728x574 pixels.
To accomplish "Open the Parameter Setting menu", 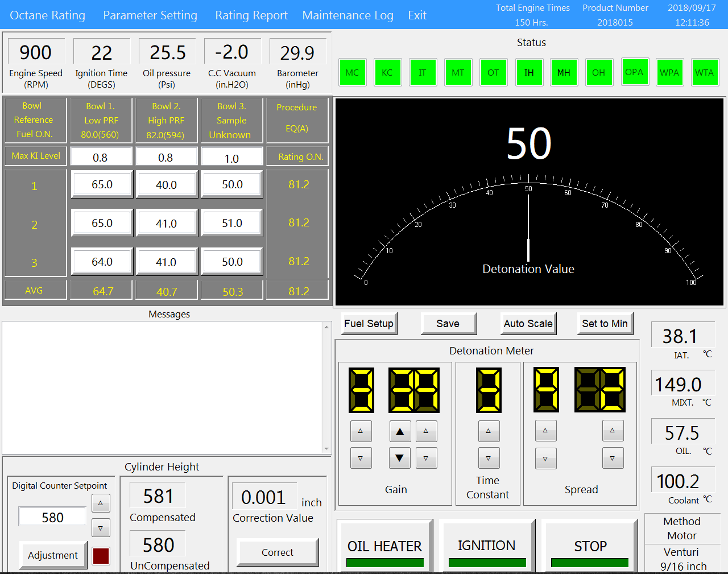I will (x=150, y=15).
